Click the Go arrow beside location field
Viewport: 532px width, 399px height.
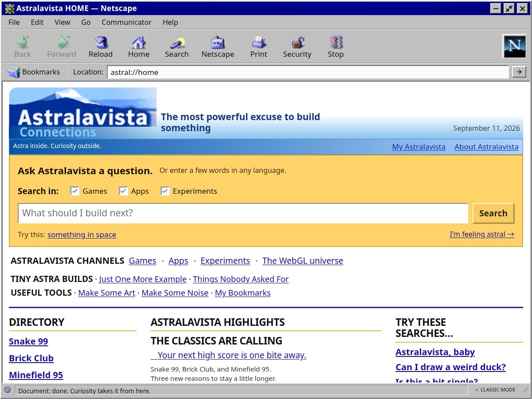tap(519, 72)
